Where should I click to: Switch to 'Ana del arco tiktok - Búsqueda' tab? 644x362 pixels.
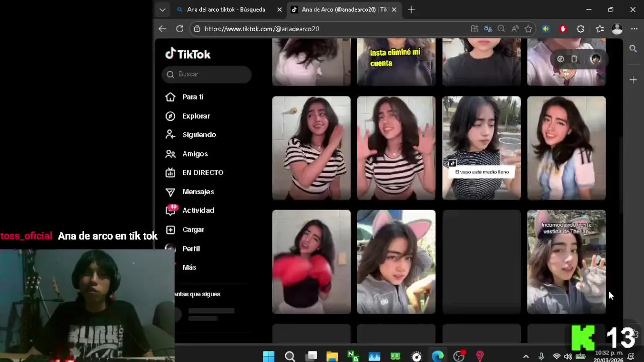pos(226,10)
